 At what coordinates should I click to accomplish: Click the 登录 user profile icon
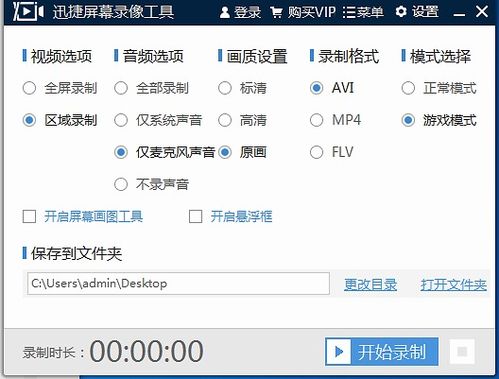(x=225, y=13)
